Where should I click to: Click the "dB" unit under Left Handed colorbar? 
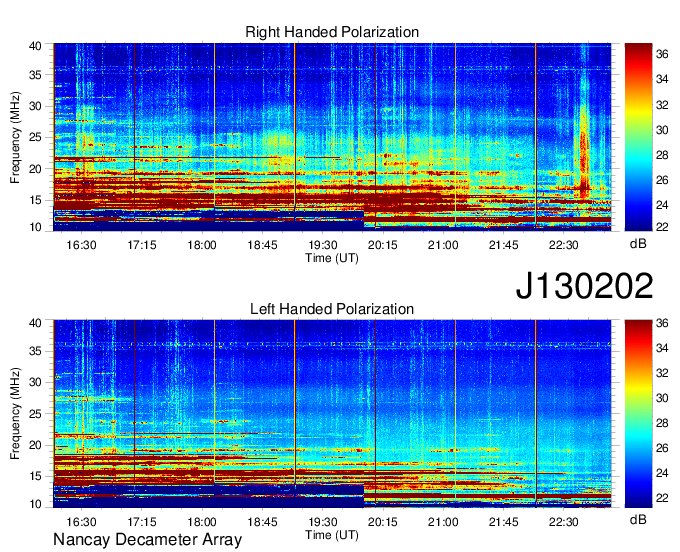[x=638, y=519]
